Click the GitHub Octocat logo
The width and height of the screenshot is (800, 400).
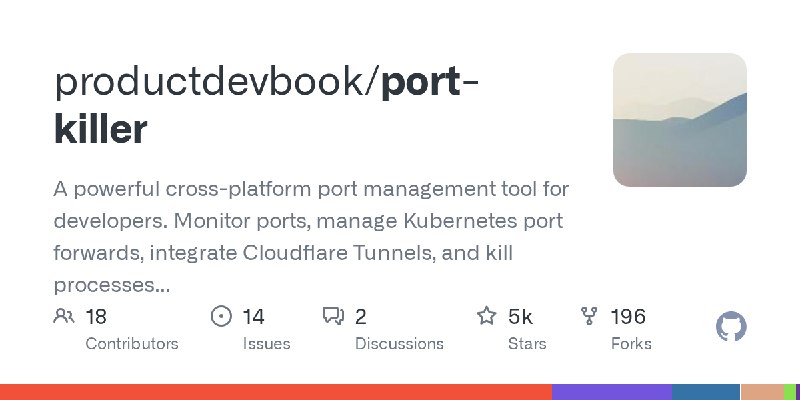[x=731, y=327]
